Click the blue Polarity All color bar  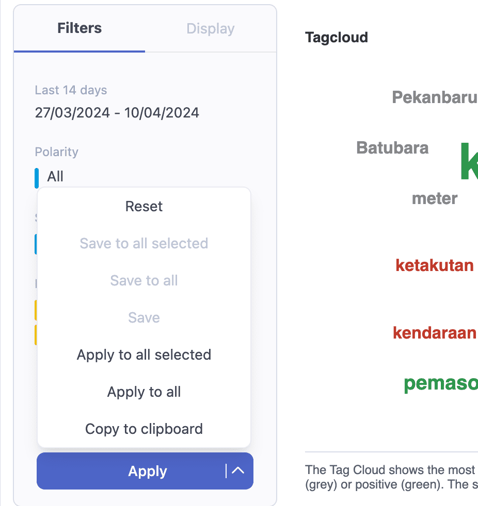(37, 178)
